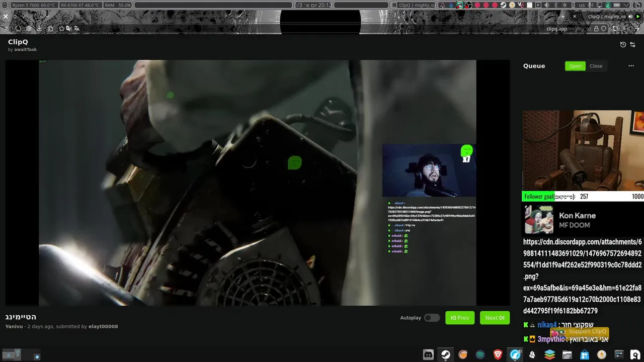Click the ClipQ | mighty_oz panel task entry

tap(414, 5)
